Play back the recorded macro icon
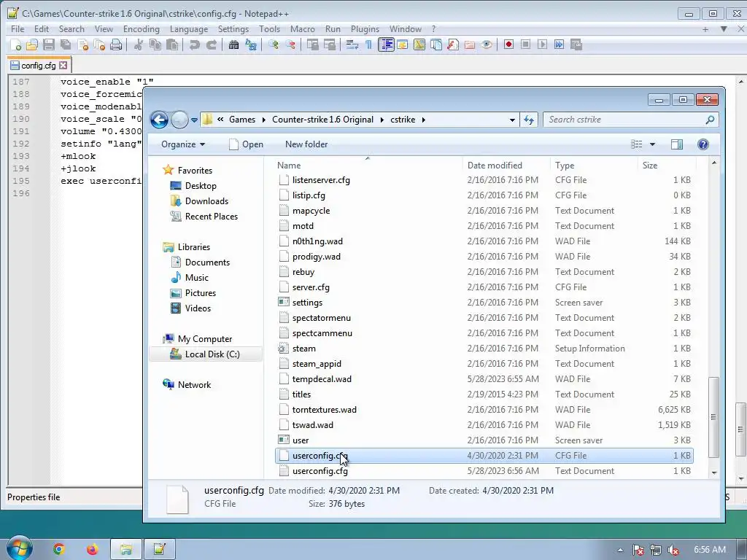 (542, 44)
